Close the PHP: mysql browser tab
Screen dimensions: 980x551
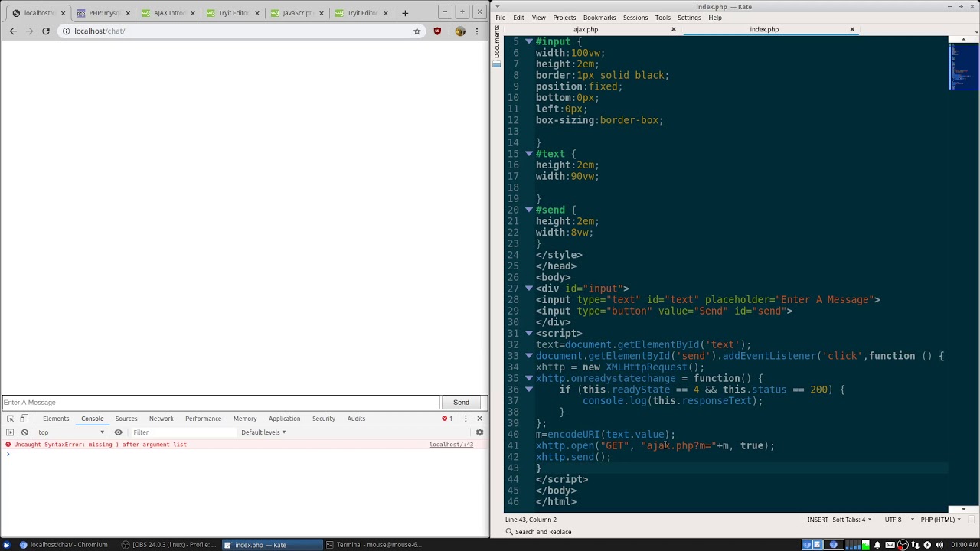point(128,13)
